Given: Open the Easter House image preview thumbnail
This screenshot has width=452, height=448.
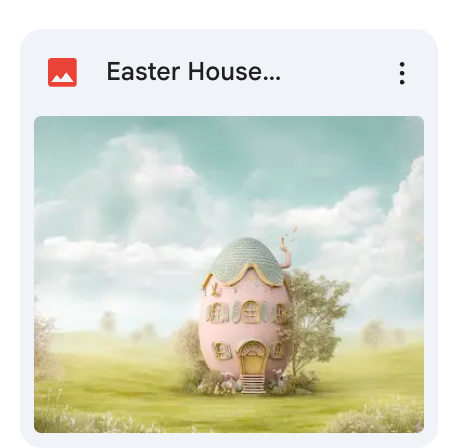Looking at the screenshot, I should 229,274.
